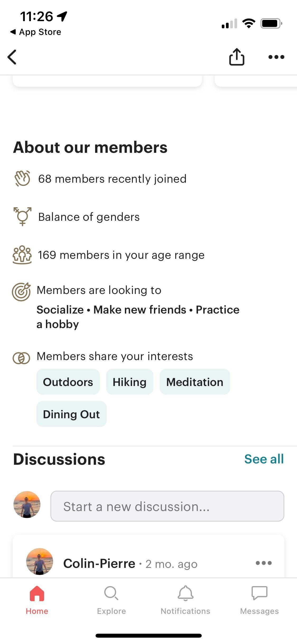Image resolution: width=297 pixels, height=644 pixels.
Task: Tap the target goals icon
Action: (x=21, y=292)
